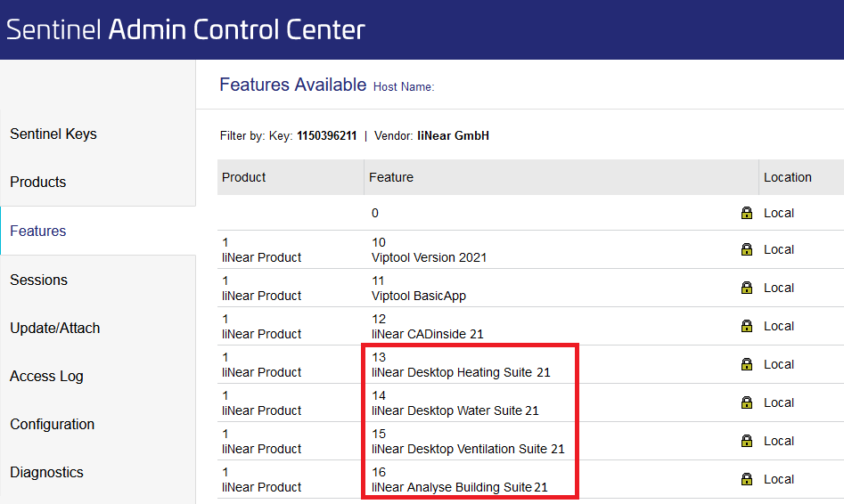The height and width of the screenshot is (504, 844).
Task: Click the Feature column header
Action: coord(561,177)
